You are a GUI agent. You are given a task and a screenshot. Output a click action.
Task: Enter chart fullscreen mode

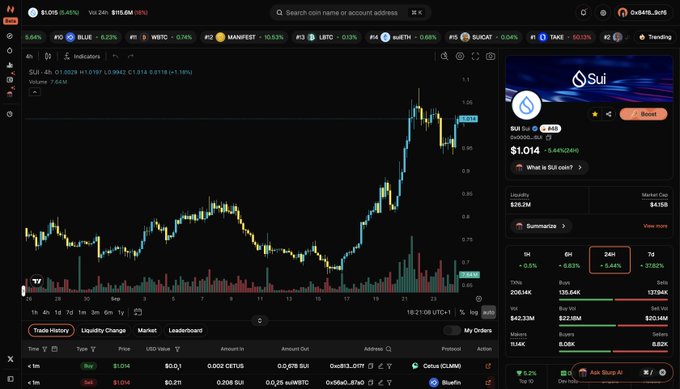475,56
